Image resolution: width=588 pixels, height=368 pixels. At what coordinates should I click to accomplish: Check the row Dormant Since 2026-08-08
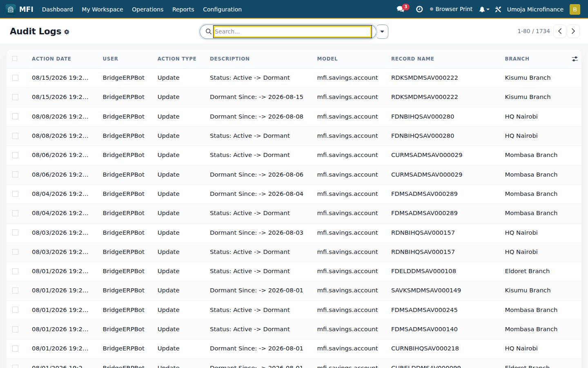(15, 117)
